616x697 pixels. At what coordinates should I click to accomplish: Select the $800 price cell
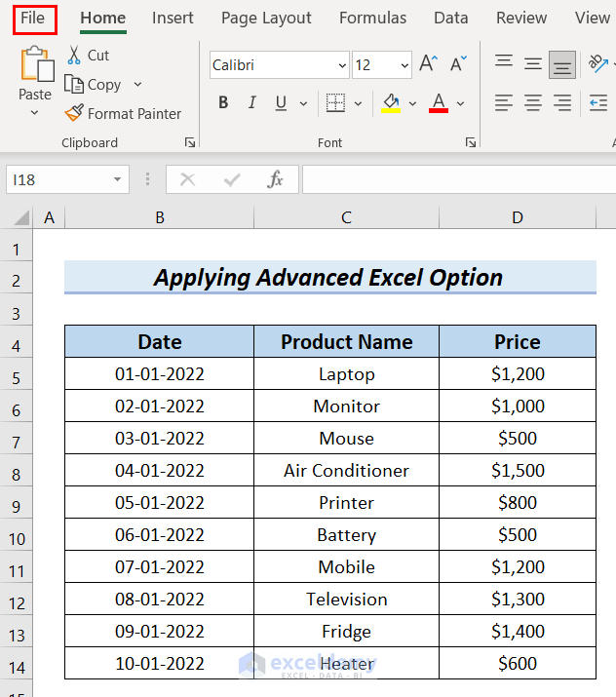(518, 502)
